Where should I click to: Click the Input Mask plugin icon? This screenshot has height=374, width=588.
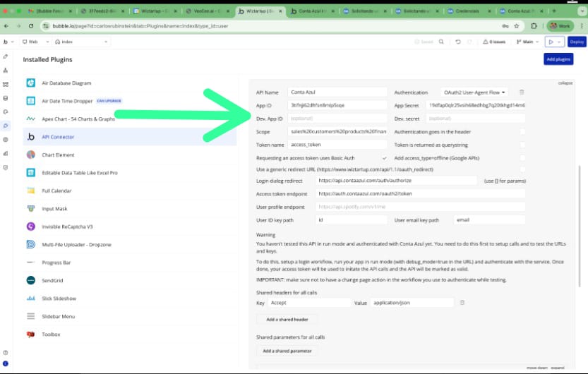[31, 208]
